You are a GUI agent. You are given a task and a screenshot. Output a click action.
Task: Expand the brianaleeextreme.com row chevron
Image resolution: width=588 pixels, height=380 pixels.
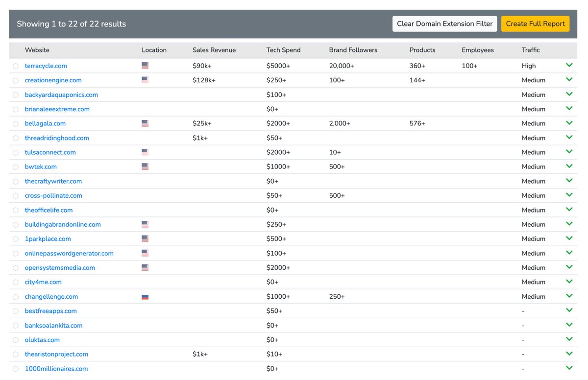pos(569,108)
